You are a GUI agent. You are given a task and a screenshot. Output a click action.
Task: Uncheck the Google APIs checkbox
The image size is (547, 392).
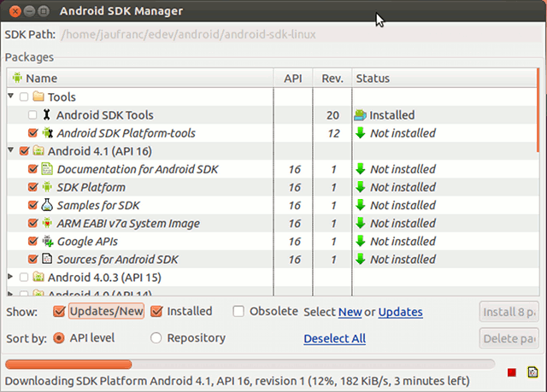(x=32, y=241)
